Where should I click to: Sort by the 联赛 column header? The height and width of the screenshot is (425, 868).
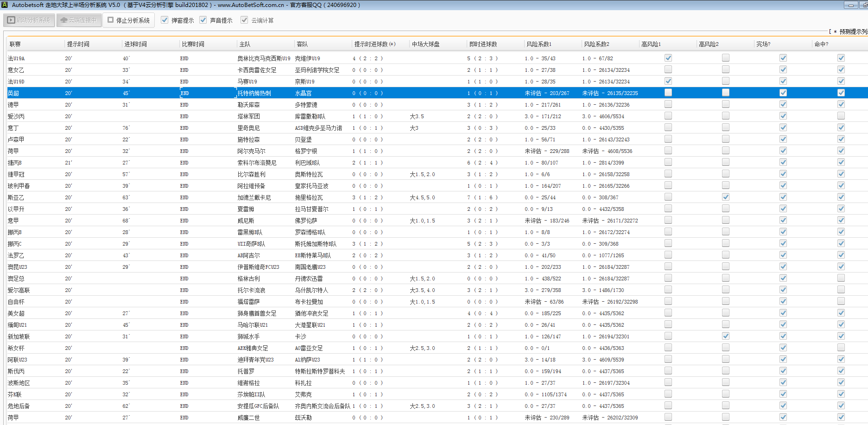(15, 44)
